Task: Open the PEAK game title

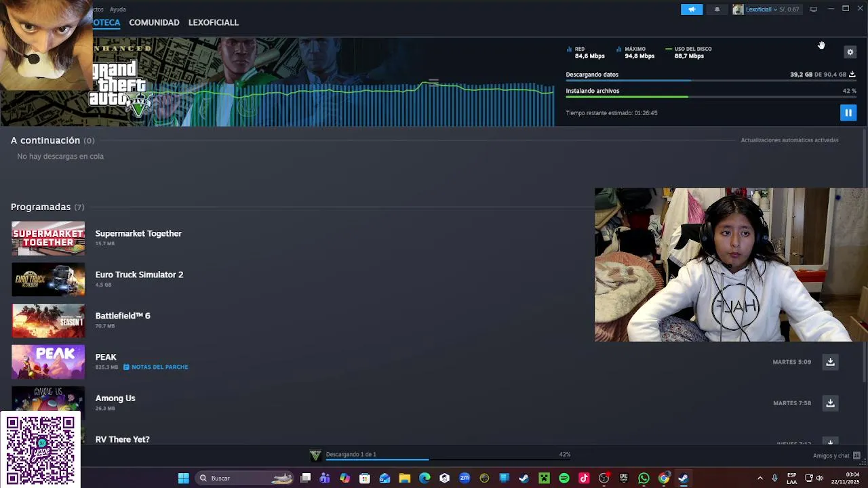Action: pyautogui.click(x=106, y=357)
